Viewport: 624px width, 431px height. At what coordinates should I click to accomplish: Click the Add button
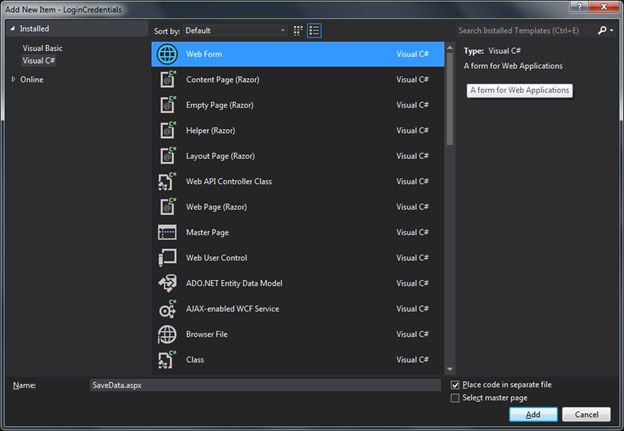coord(533,415)
